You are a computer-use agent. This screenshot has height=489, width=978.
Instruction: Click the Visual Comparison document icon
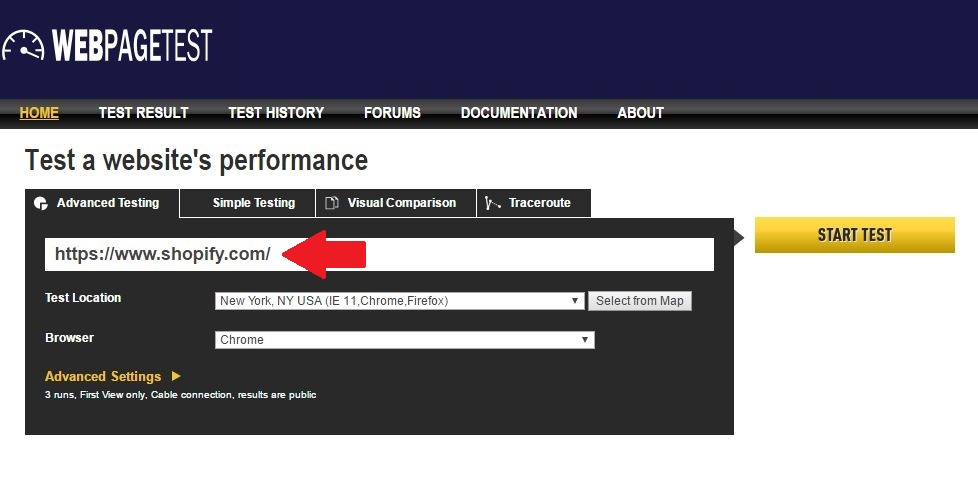332,203
